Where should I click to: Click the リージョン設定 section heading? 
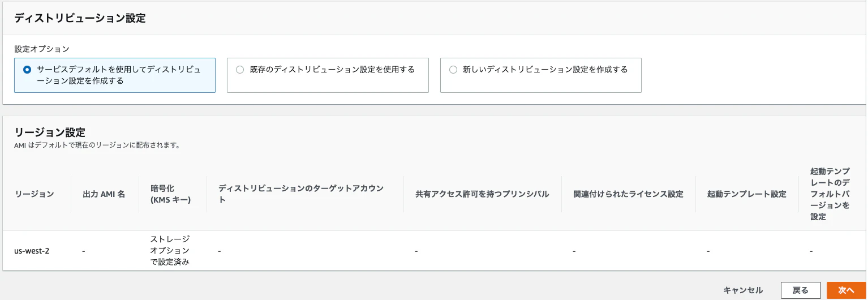tap(50, 132)
